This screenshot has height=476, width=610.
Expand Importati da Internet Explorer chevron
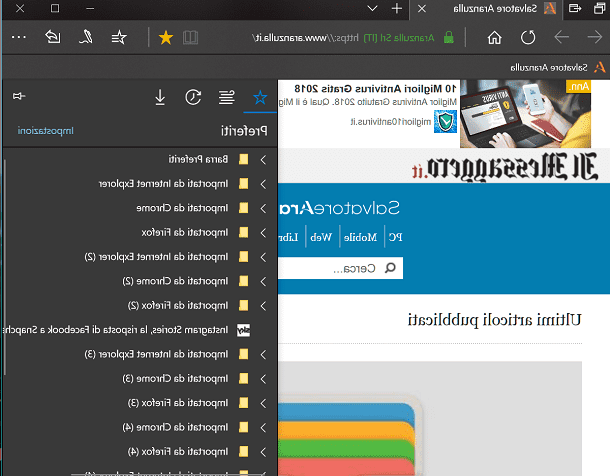[x=263, y=184]
